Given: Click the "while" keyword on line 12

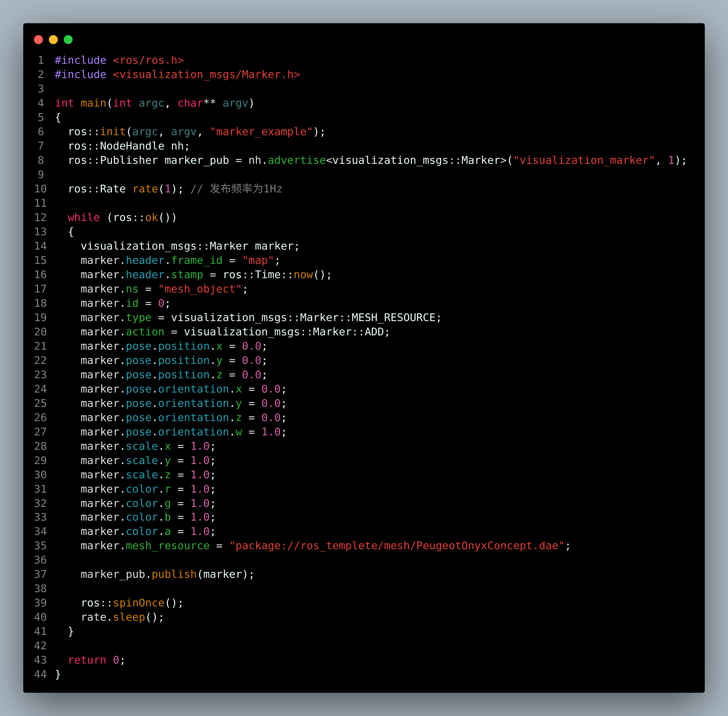Looking at the screenshot, I should coord(84,217).
